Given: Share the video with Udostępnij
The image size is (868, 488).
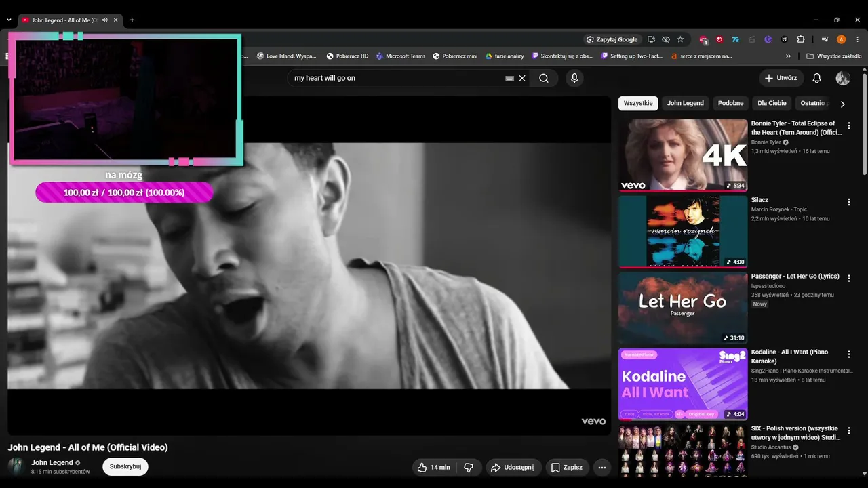Looking at the screenshot, I should tap(513, 467).
